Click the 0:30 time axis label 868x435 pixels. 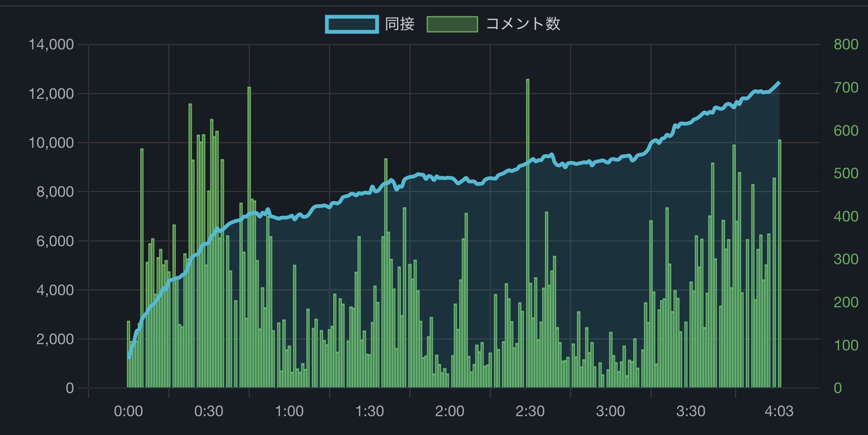[x=209, y=411]
